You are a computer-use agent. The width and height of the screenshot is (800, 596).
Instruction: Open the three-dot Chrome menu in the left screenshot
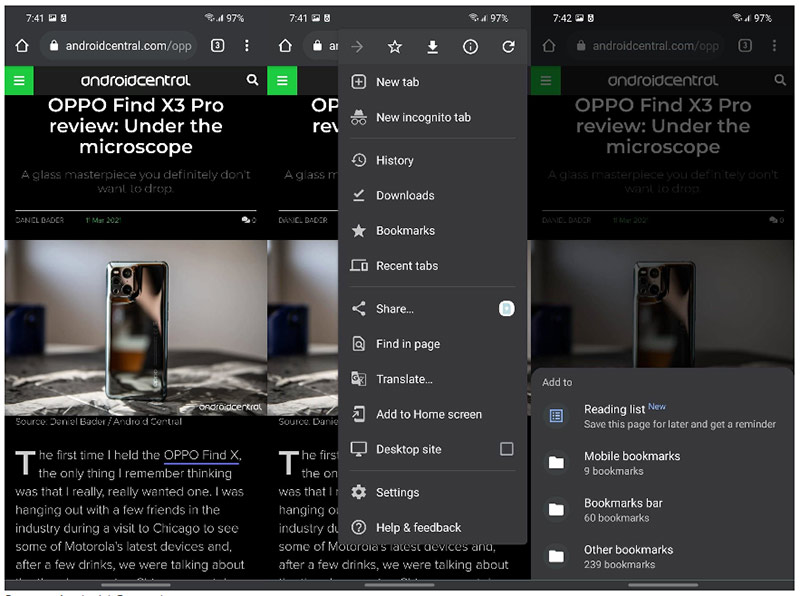[247, 46]
